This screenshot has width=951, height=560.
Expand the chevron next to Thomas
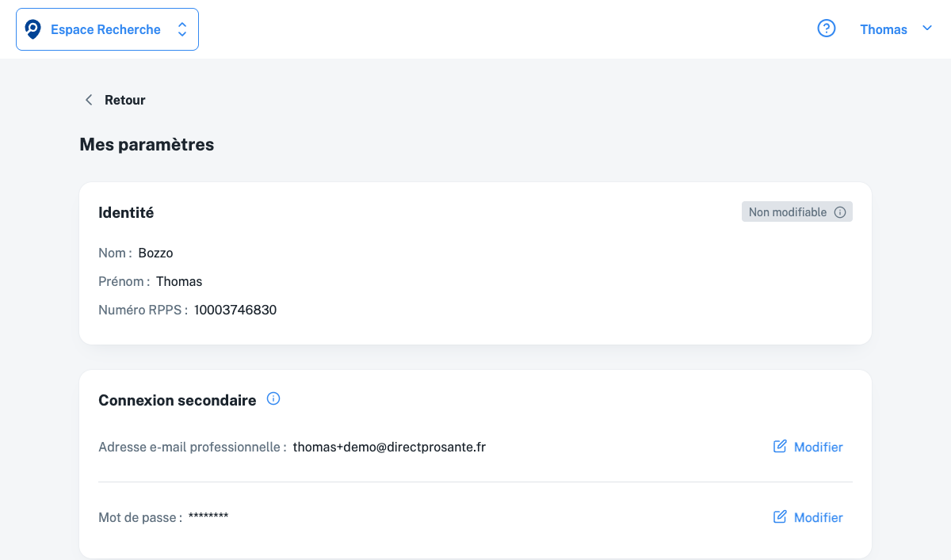coord(927,29)
